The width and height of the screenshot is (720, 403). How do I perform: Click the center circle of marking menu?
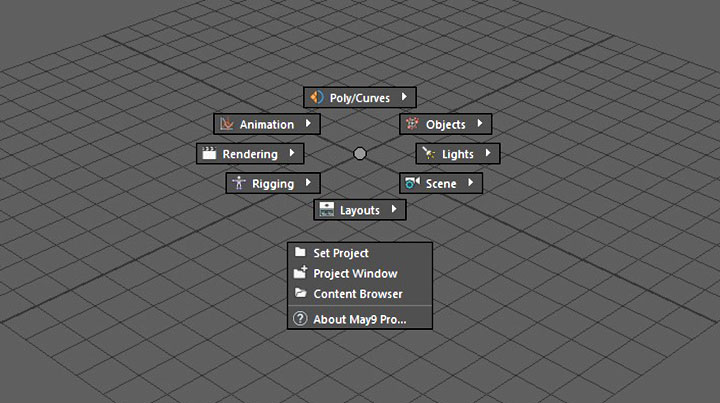pyautogui.click(x=360, y=153)
